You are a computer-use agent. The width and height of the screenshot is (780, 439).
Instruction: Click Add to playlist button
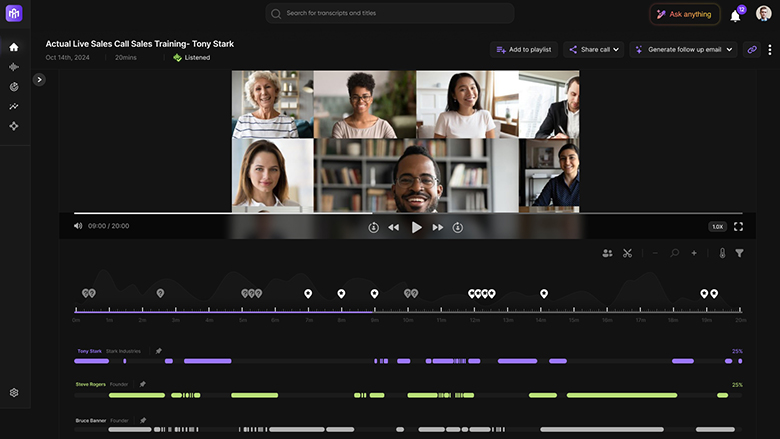coord(524,50)
